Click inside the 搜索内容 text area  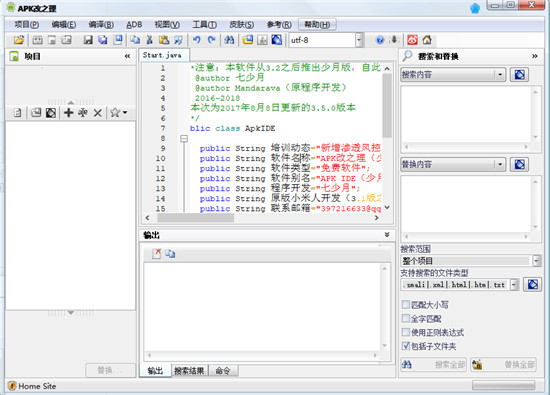pos(467,114)
